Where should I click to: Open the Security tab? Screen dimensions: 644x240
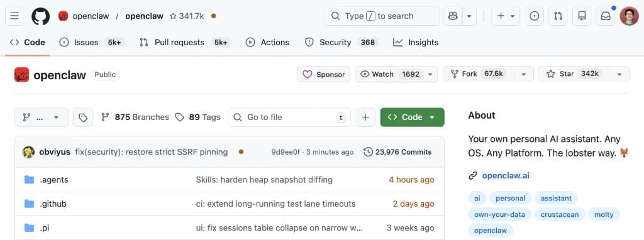pos(341,42)
